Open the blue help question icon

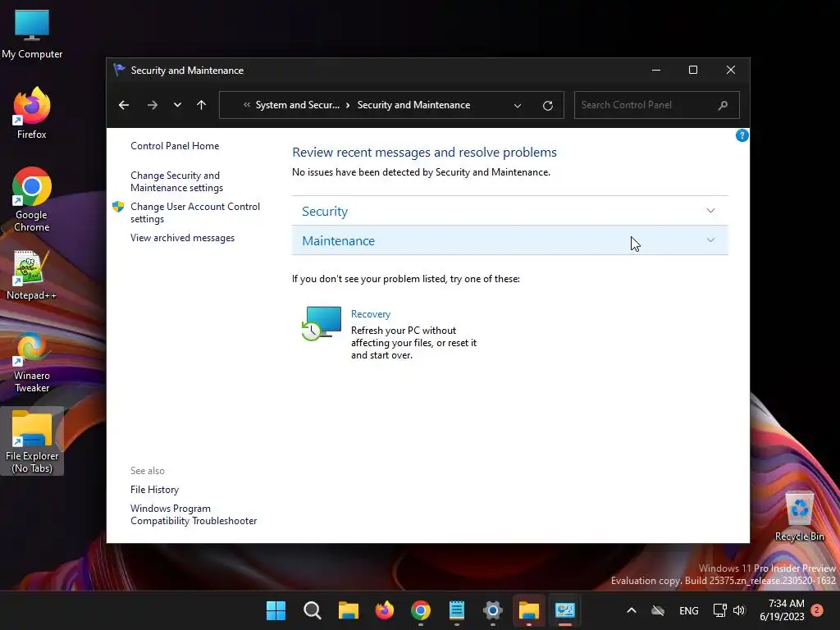click(742, 135)
